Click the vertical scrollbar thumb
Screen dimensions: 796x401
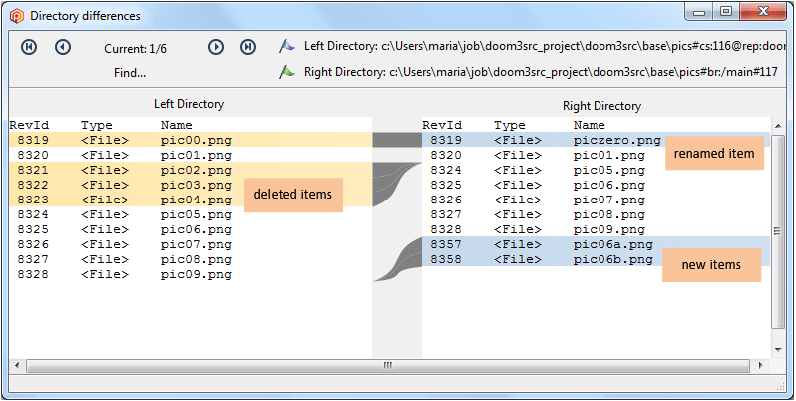pos(778,231)
